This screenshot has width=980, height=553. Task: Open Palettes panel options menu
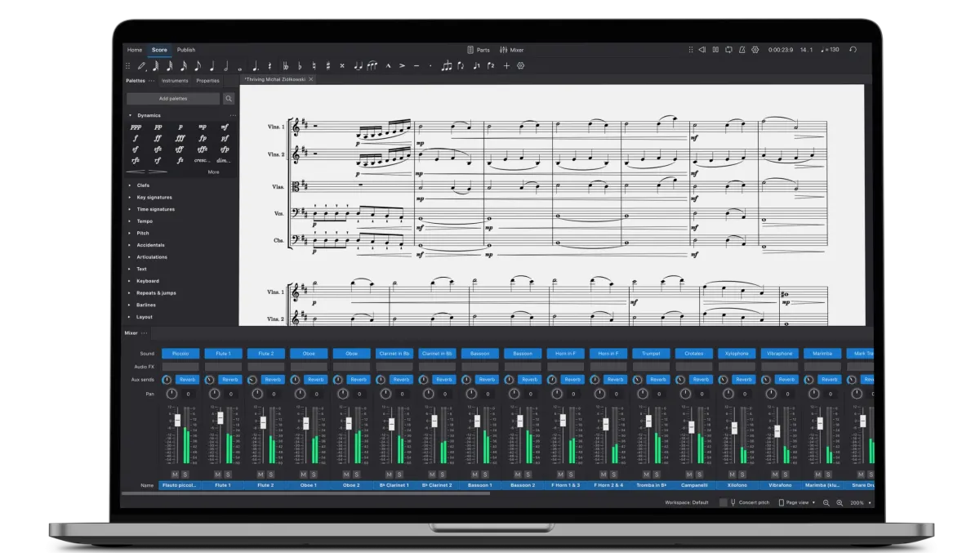pyautogui.click(x=151, y=81)
